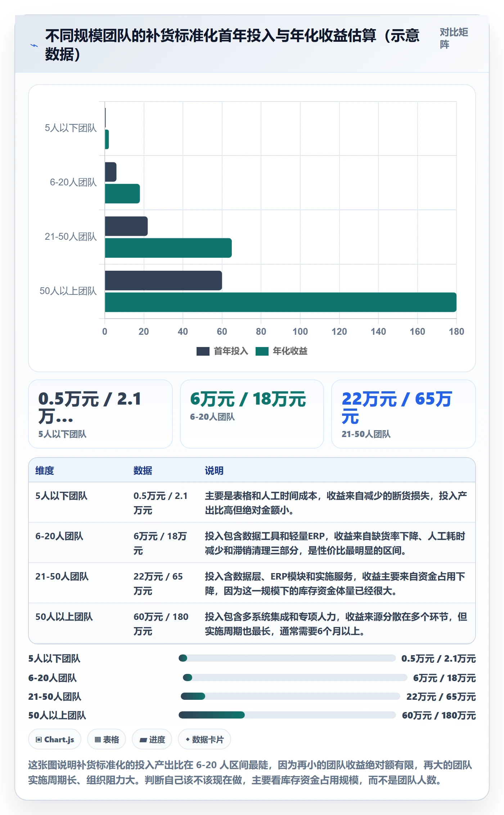Click the 6-20人团队 label on the chart axis
This screenshot has width=504, height=815.
point(73,182)
